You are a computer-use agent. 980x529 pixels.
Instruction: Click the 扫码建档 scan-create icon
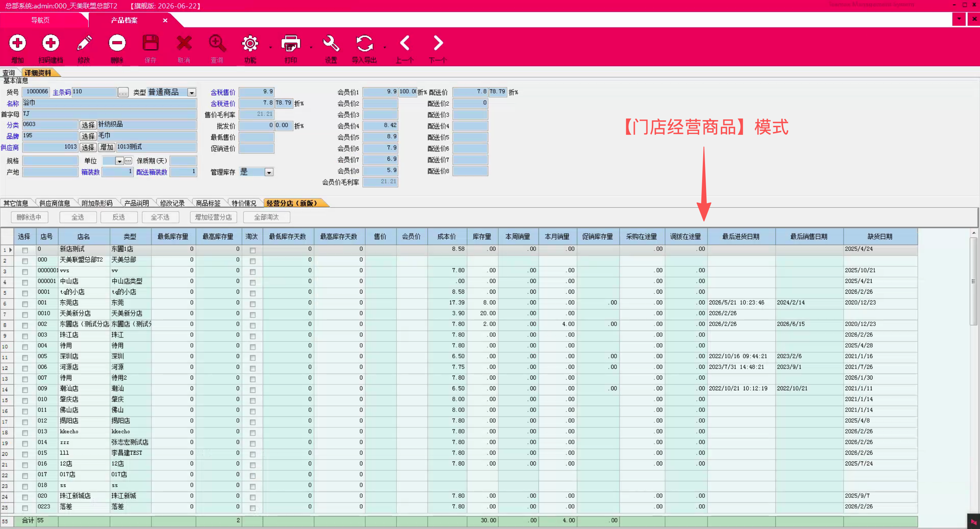(x=51, y=43)
